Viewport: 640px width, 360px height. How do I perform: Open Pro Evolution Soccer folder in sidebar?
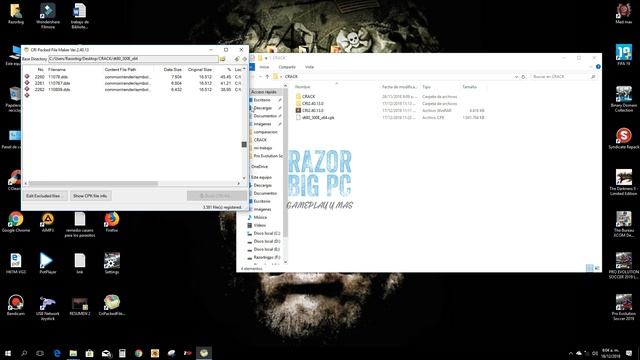[267, 156]
